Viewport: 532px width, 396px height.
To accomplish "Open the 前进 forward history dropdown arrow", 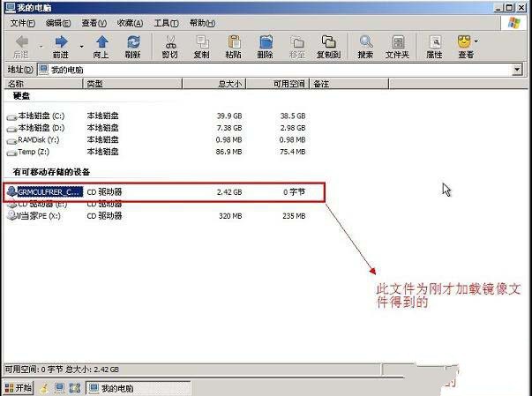I will tap(81, 41).
